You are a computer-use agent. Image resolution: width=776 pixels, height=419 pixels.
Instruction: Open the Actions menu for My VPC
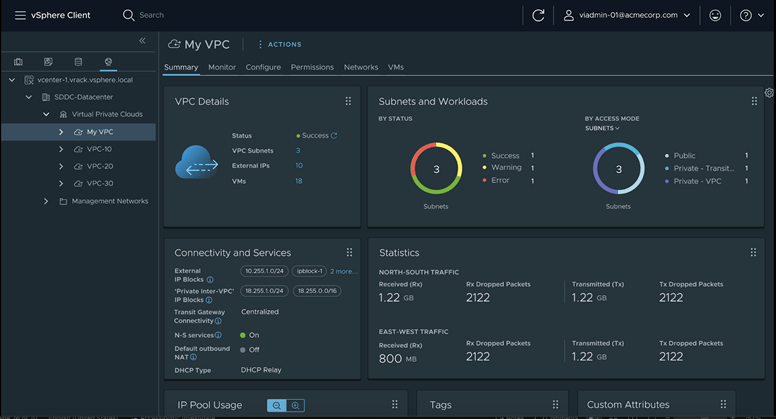click(x=279, y=44)
